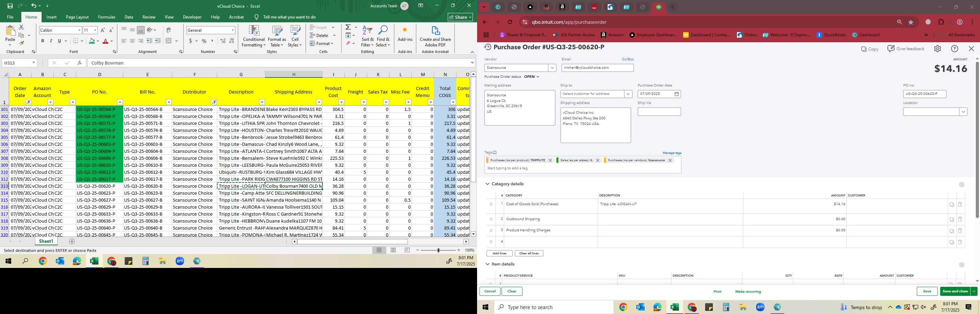Click the Copy purchase order button
Screen dimensions: 980x314
pos(870,49)
